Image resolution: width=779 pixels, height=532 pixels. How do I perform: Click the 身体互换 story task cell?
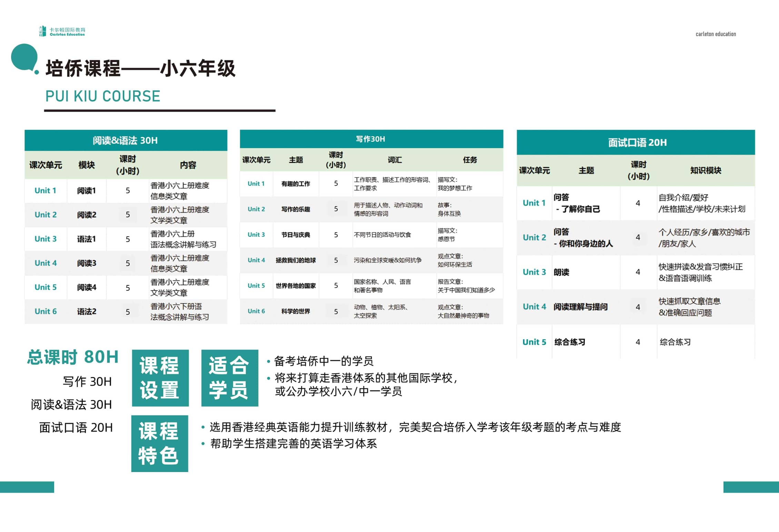[x=470, y=209]
